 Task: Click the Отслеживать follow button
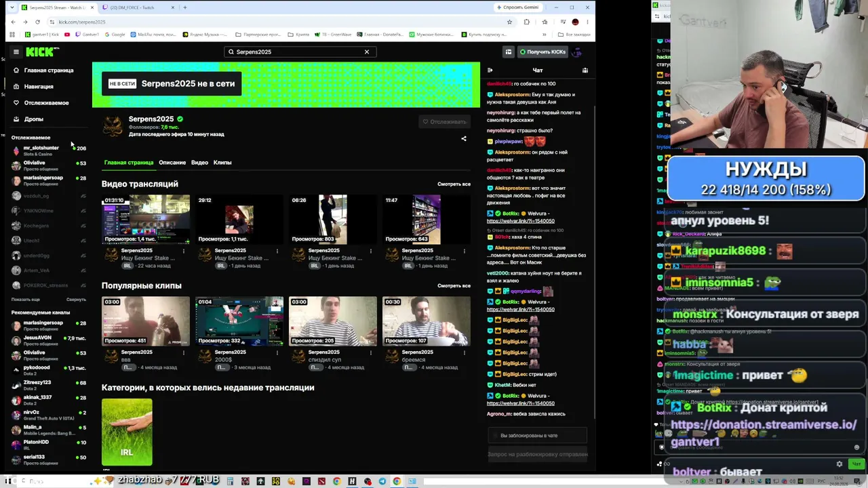click(x=445, y=122)
